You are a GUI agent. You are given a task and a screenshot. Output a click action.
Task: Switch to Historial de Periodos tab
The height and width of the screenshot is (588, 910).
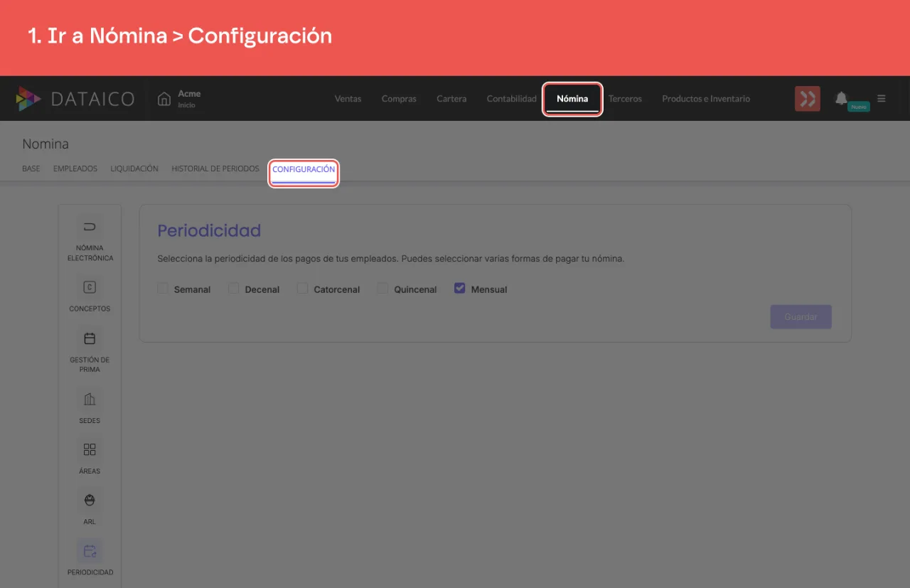click(x=215, y=169)
